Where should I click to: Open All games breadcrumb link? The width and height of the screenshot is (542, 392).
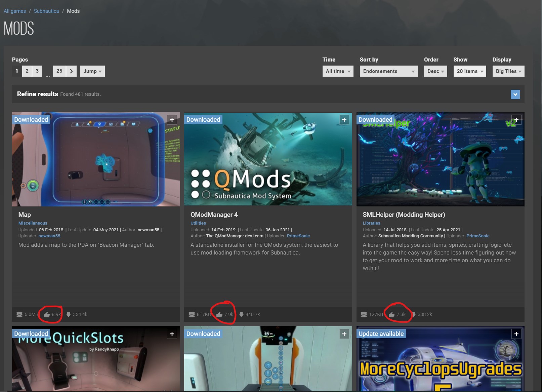click(15, 11)
